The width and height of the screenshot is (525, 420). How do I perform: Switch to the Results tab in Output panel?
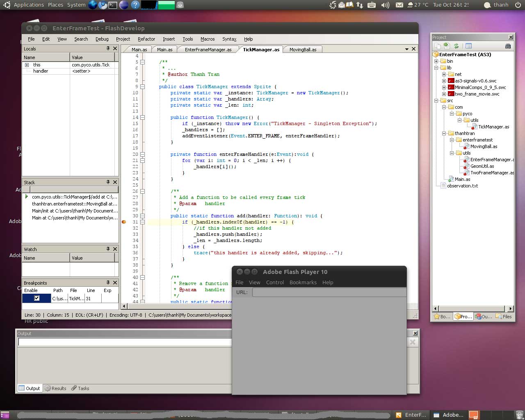point(55,388)
